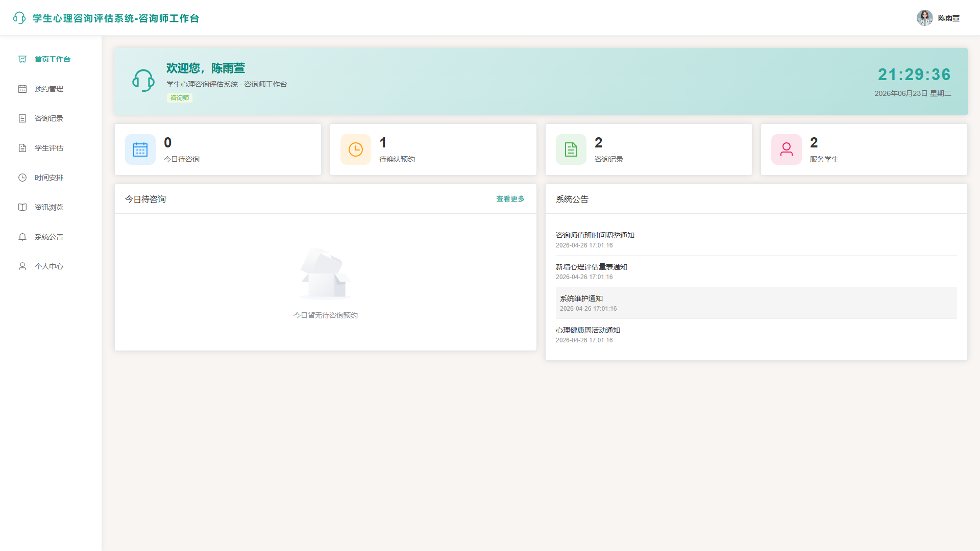Click the 系统公告 panel heading
The width and height of the screenshot is (980, 551).
572,199
